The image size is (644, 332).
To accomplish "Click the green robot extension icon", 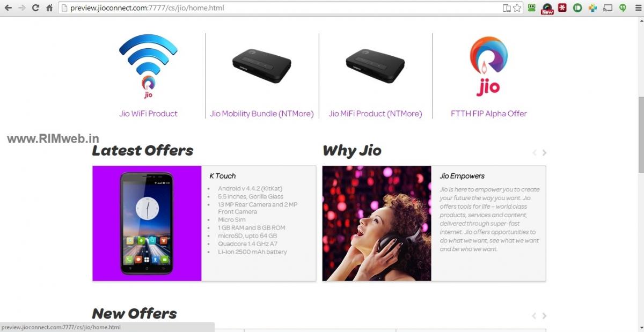I will coord(532,8).
